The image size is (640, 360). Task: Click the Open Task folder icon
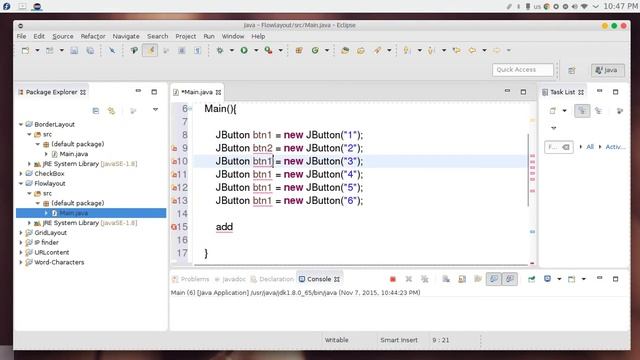click(361, 51)
